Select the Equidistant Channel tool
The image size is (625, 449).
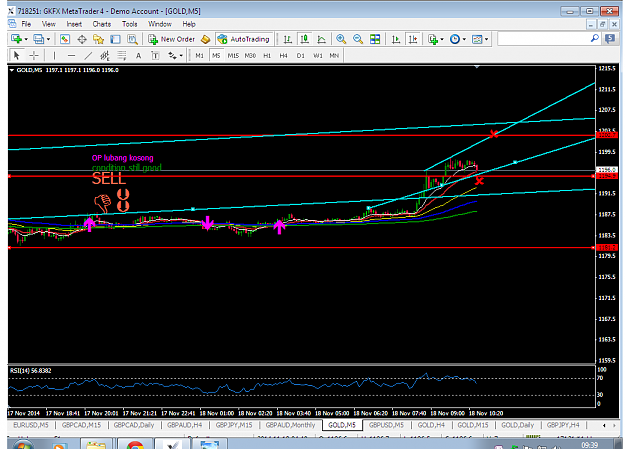point(105,56)
